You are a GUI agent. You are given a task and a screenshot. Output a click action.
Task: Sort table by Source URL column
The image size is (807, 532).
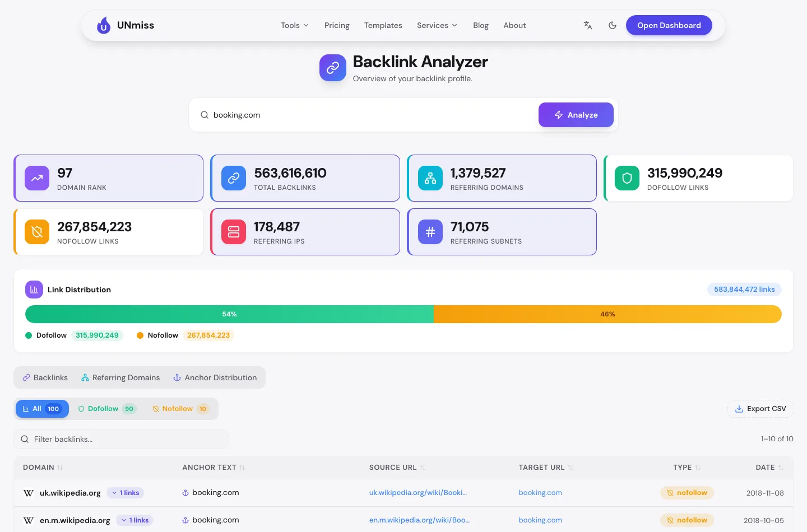pyautogui.click(x=397, y=468)
